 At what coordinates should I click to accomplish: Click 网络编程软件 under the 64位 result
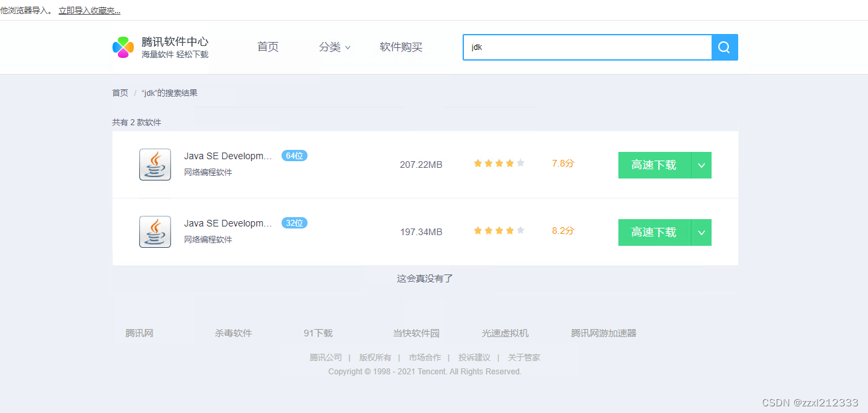point(208,173)
